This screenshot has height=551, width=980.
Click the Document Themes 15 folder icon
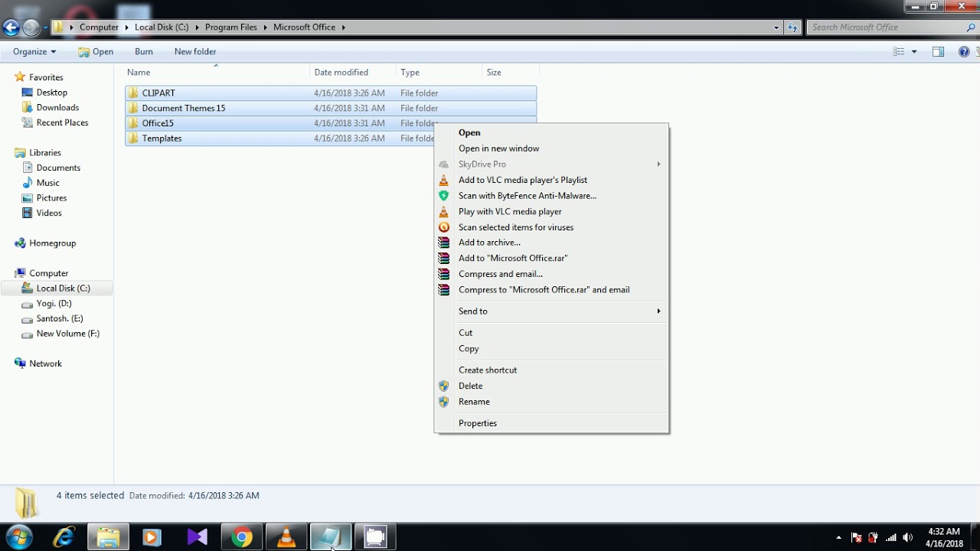tap(133, 108)
